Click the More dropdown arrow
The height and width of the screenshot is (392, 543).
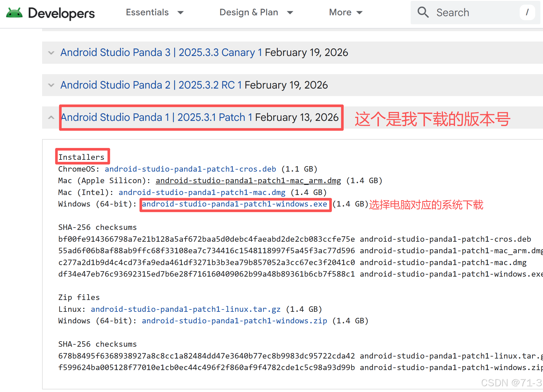point(359,13)
